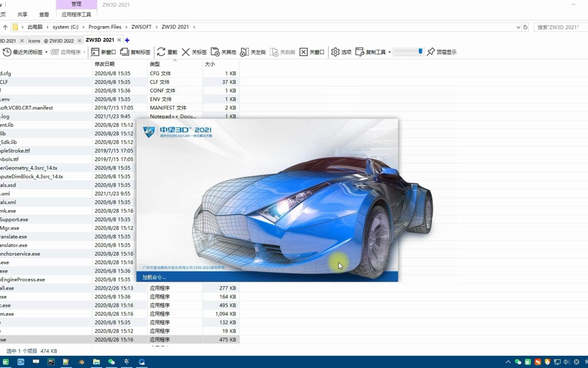Expand breadcrumb arrow after Program Files
The height and width of the screenshot is (368, 588).
126,27
